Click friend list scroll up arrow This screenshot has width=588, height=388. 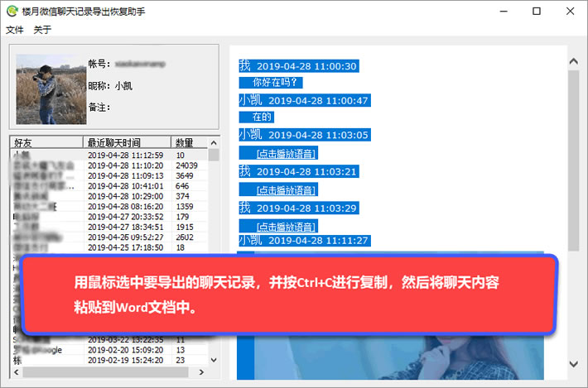coord(214,142)
